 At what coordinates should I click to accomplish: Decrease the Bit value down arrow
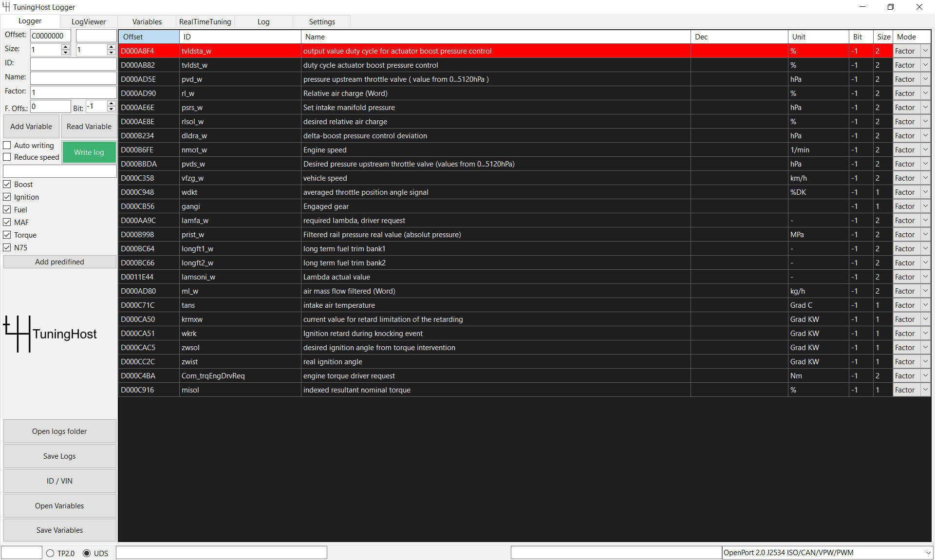[111, 109]
